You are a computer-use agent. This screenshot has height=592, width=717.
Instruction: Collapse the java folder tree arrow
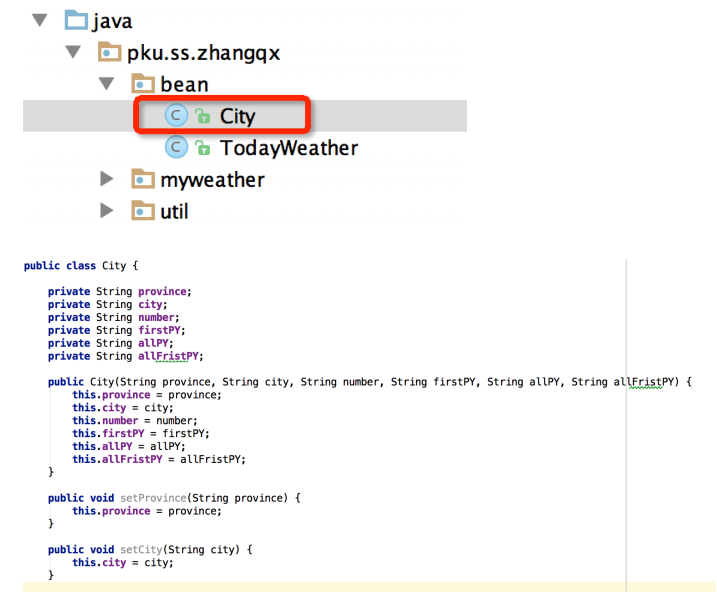point(40,20)
